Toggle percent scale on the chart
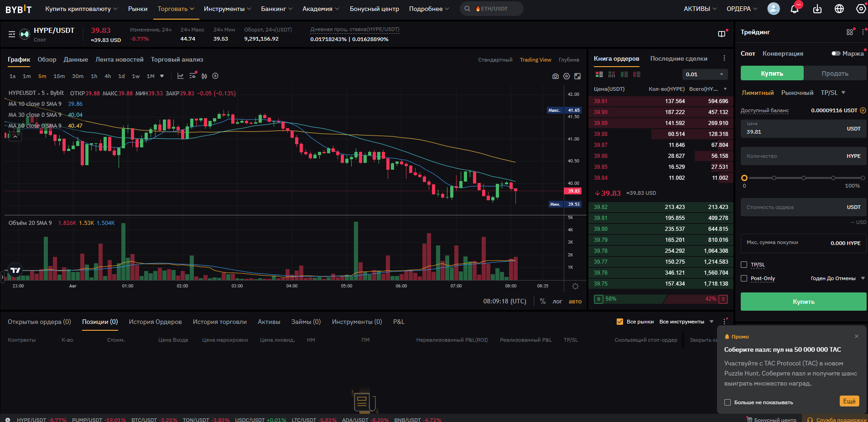 point(543,302)
